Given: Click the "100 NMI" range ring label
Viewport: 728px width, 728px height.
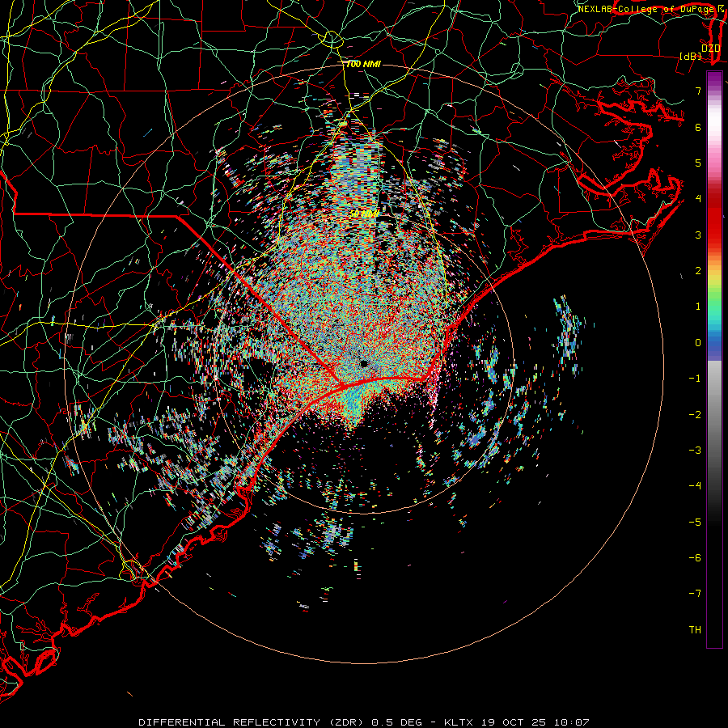Looking at the screenshot, I should (x=363, y=64).
